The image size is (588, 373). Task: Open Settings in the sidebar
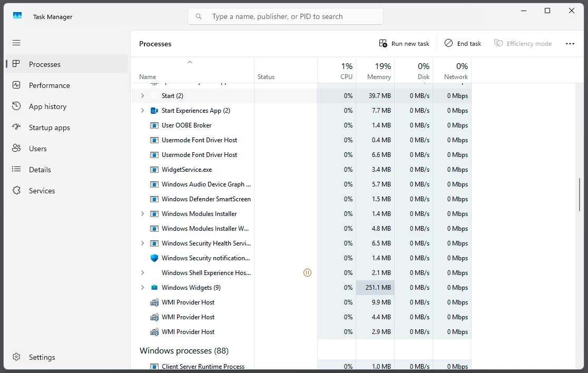[67, 357]
